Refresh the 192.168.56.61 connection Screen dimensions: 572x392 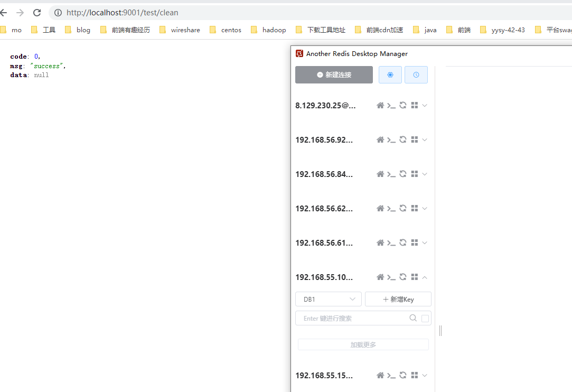[x=403, y=242]
